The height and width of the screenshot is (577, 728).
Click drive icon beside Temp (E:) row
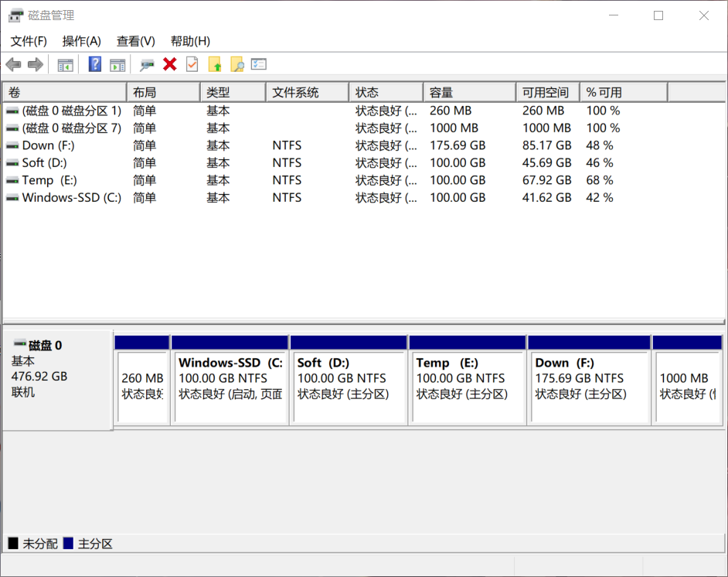(x=12, y=180)
